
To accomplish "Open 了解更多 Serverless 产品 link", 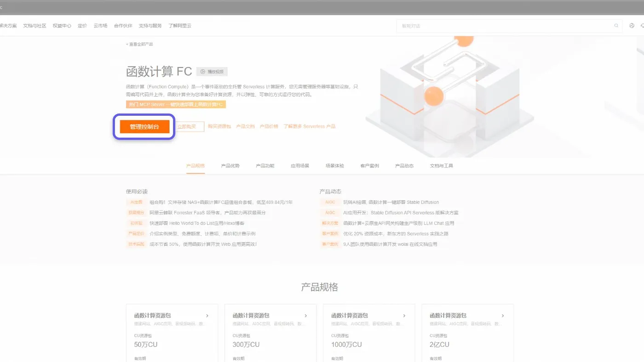I will point(309,126).
